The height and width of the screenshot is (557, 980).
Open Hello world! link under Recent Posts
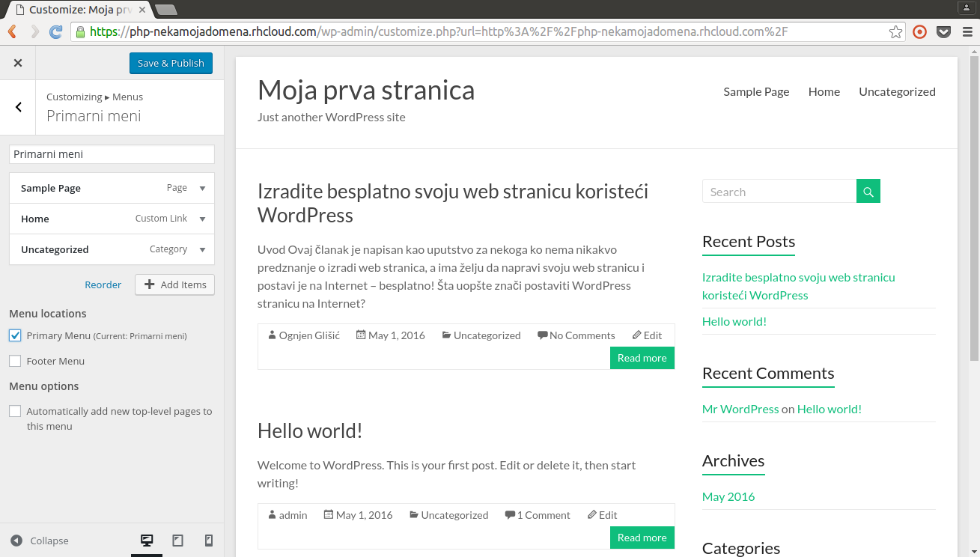(734, 321)
